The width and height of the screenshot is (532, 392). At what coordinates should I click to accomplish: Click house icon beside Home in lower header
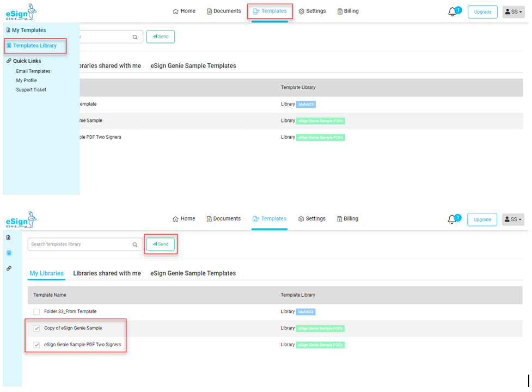(x=175, y=219)
